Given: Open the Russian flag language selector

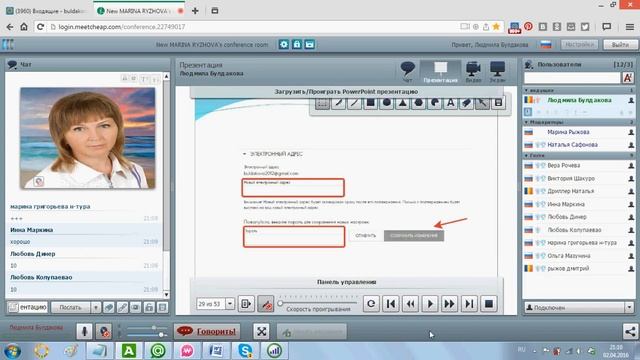Looking at the screenshot, I should [546, 44].
